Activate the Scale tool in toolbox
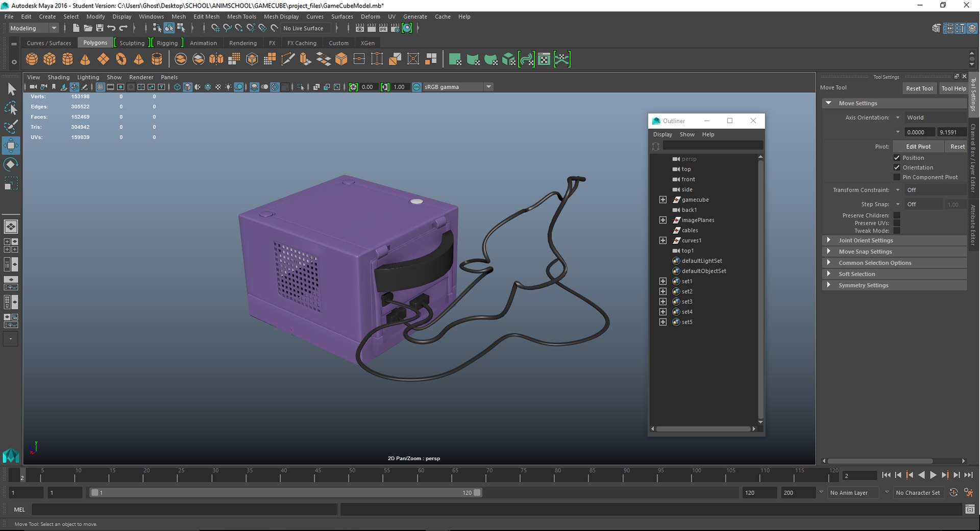This screenshot has height=531, width=980. tap(11, 183)
